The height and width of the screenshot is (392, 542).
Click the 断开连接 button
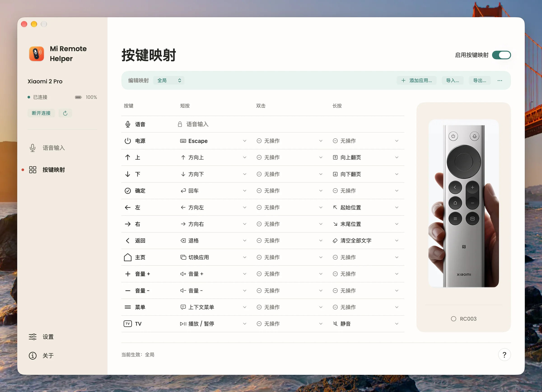41,113
